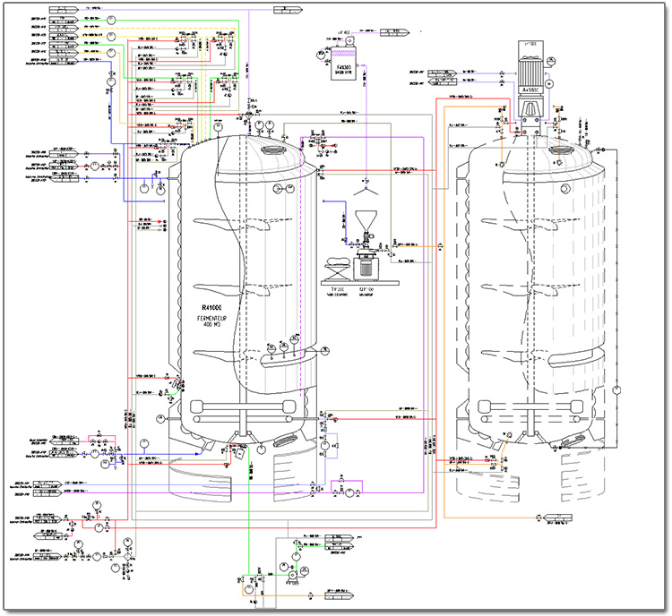Select the funnel hopper symbol

click(366, 221)
